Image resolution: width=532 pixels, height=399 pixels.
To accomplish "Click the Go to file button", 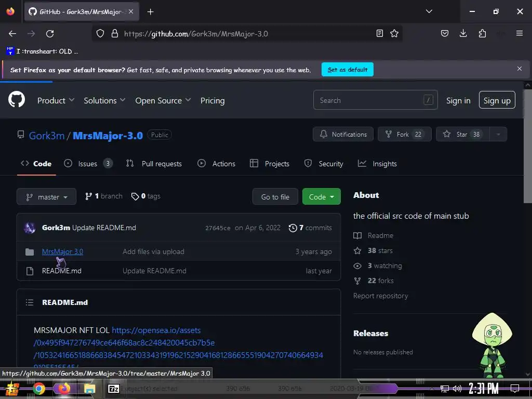I will point(275,197).
